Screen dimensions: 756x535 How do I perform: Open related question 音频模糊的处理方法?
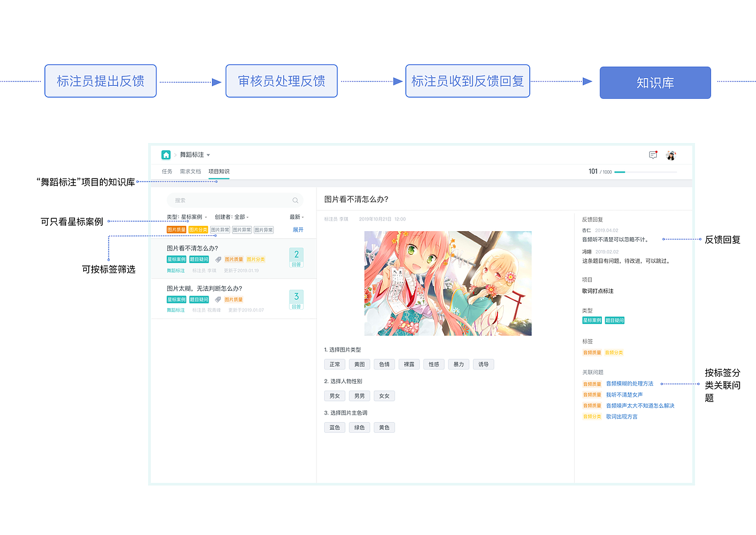point(630,384)
